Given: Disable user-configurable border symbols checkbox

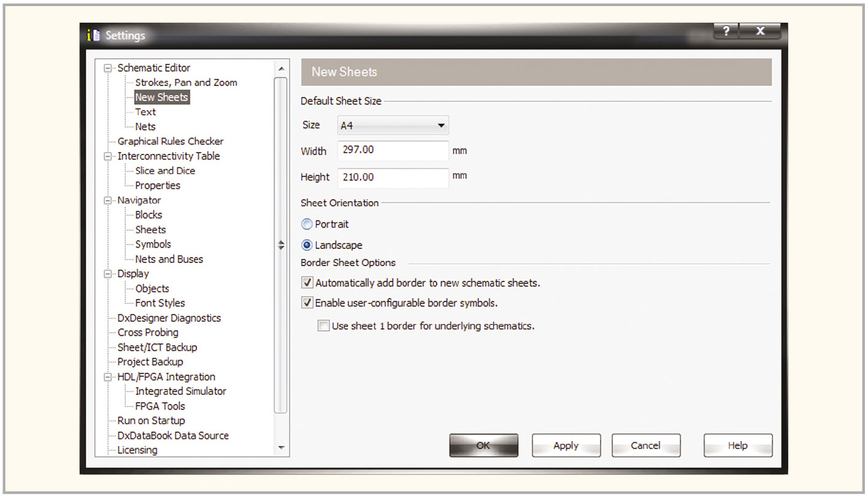Looking at the screenshot, I should point(307,303).
